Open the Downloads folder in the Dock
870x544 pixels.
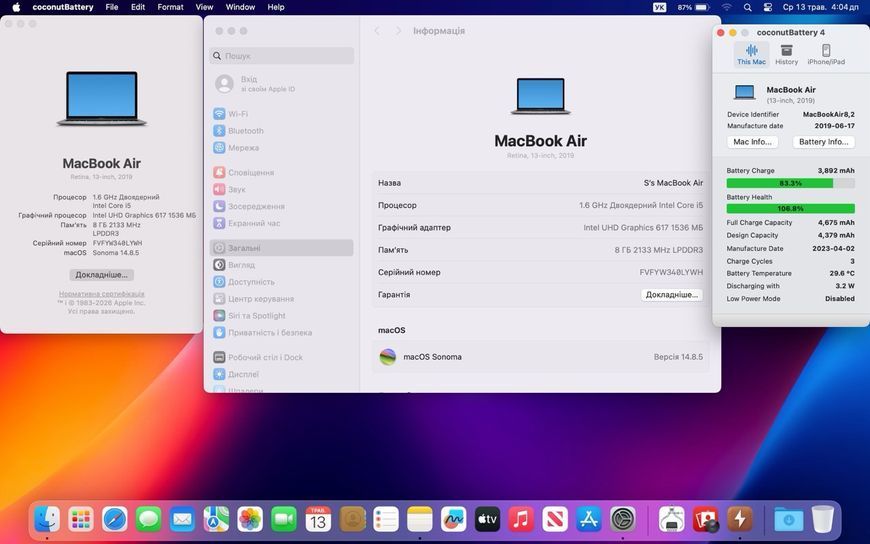(788, 520)
